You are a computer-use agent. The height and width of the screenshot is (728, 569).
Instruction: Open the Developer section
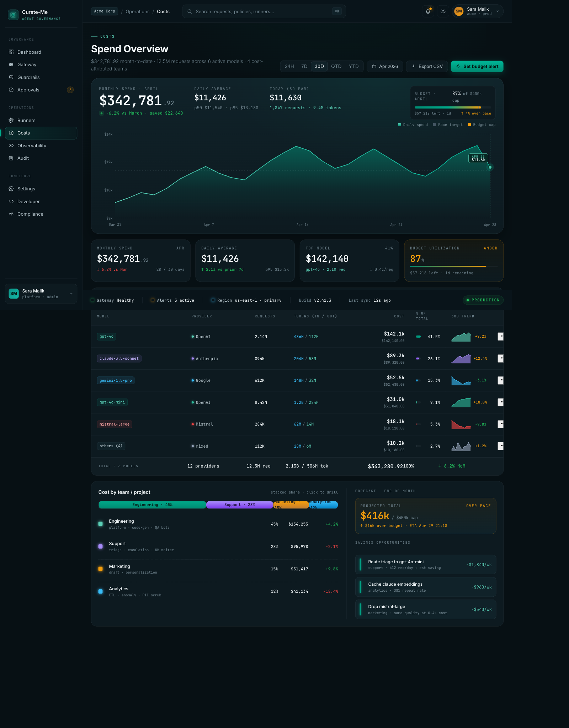click(x=28, y=201)
